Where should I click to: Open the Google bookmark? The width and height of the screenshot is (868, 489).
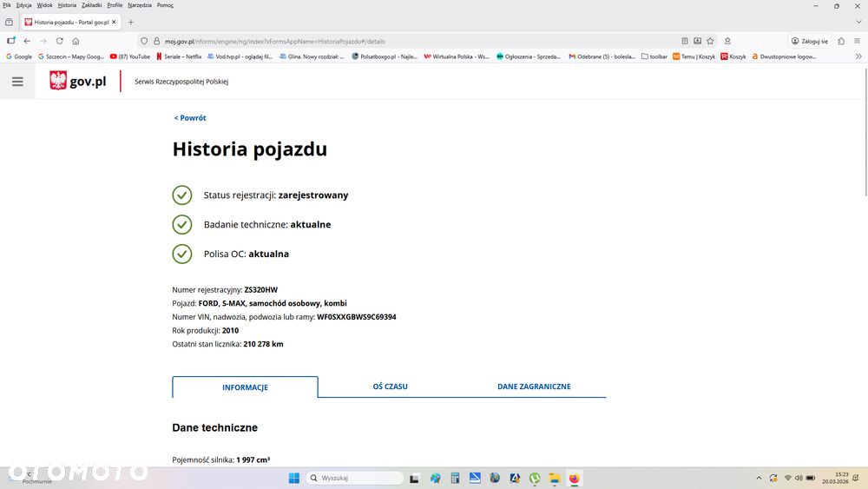[19, 56]
